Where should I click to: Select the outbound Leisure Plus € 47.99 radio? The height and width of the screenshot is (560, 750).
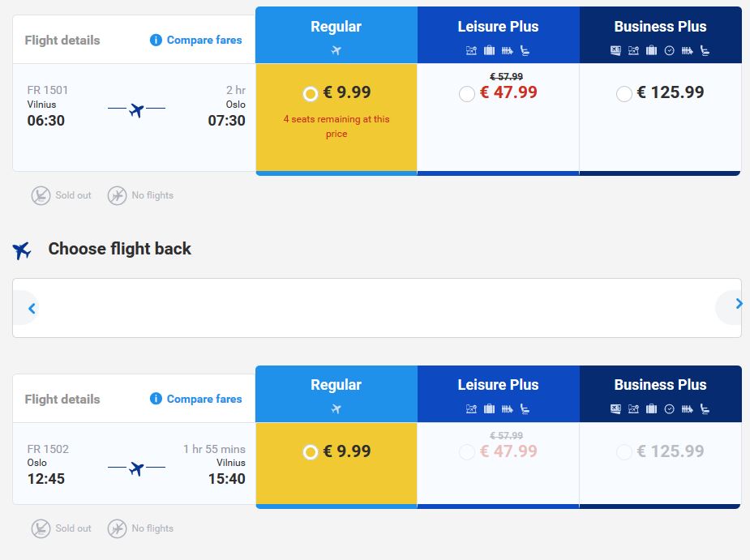467,94
